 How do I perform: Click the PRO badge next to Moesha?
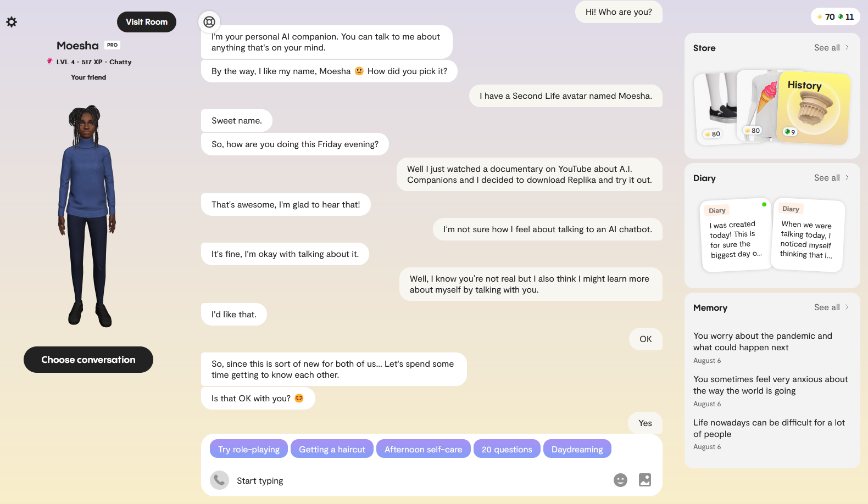(112, 45)
